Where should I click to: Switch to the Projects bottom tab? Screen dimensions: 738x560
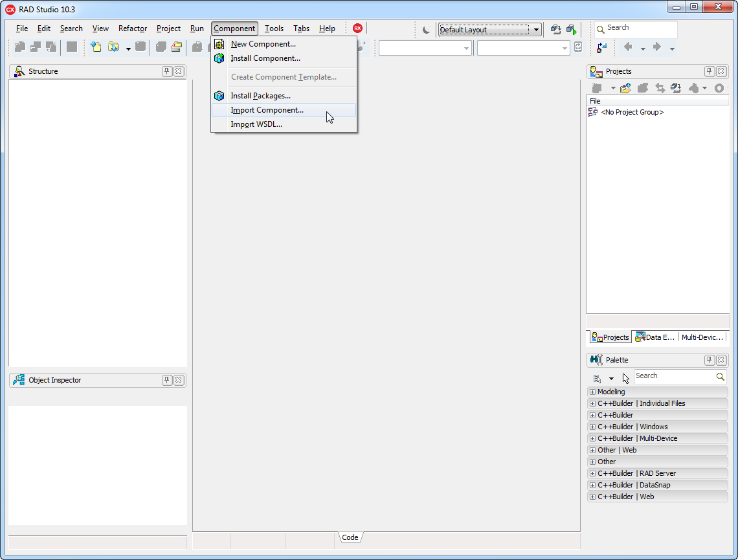(x=610, y=337)
